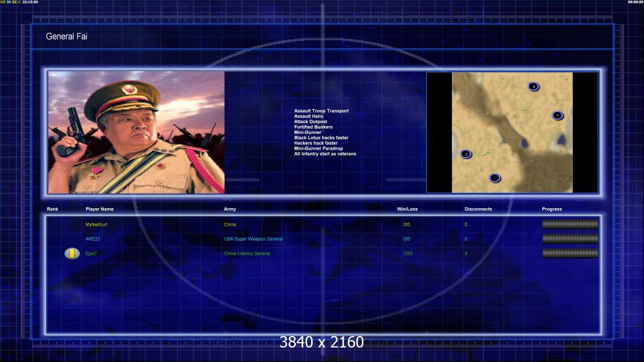Click ARE22's disconnect count 0
Viewport: 644px width, 362px height.
[x=466, y=239]
